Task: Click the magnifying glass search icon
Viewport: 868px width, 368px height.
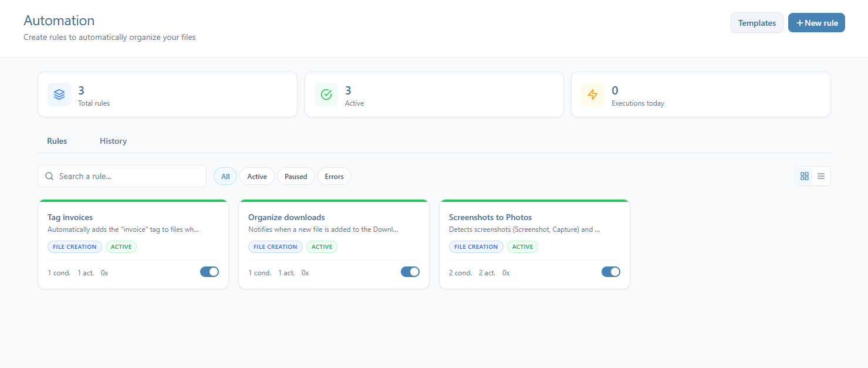Action: coord(49,176)
